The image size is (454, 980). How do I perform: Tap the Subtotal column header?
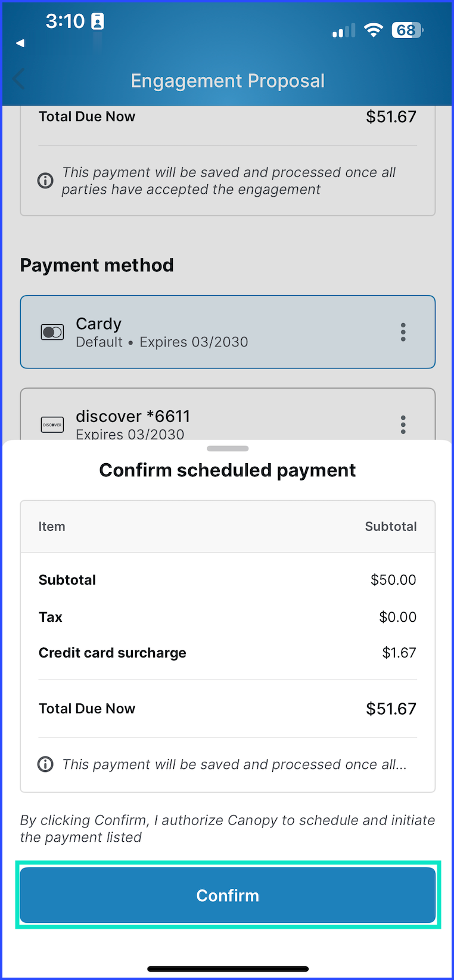[x=391, y=526]
